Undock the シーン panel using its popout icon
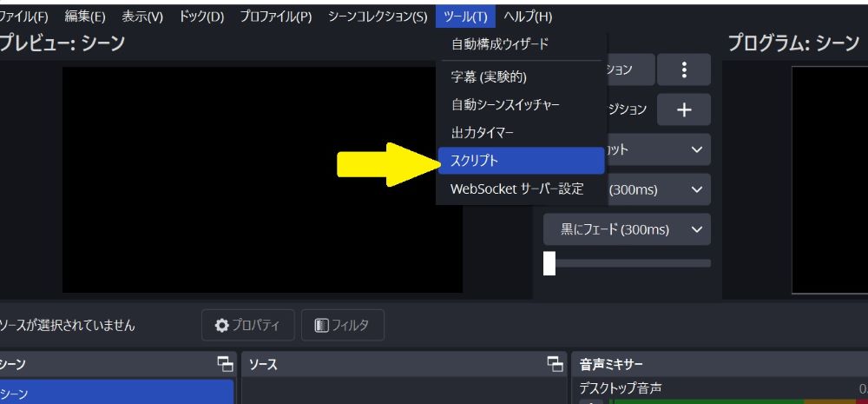The height and width of the screenshot is (404, 868). click(x=225, y=364)
